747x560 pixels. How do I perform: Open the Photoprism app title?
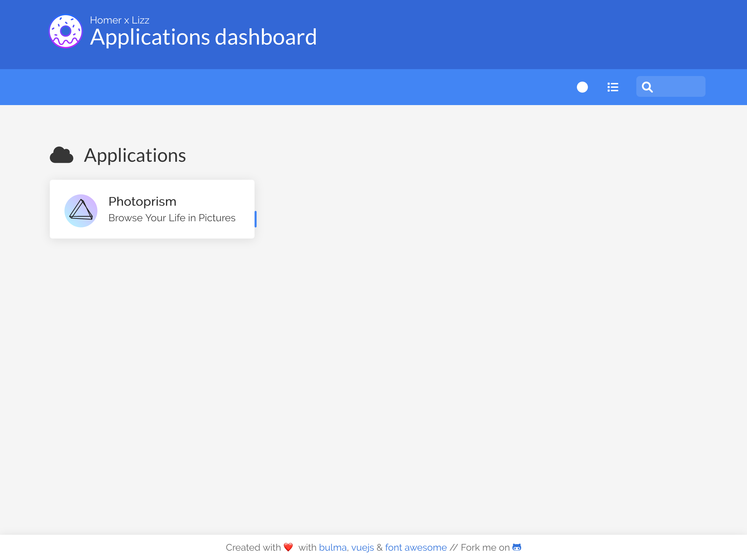(x=142, y=202)
